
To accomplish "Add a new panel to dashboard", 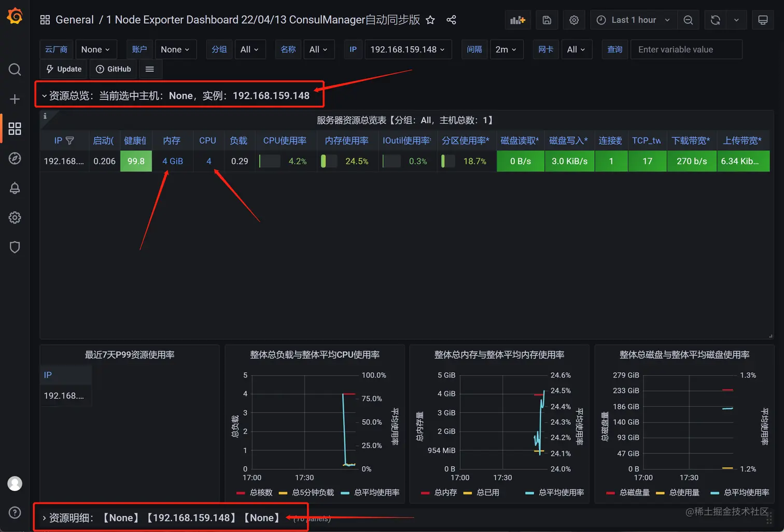I will (x=517, y=20).
